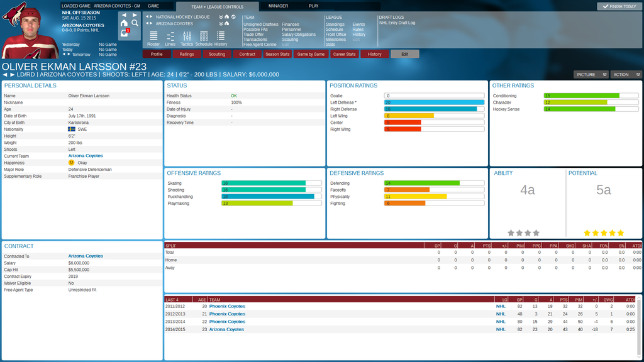Open league Standings link

(335, 25)
